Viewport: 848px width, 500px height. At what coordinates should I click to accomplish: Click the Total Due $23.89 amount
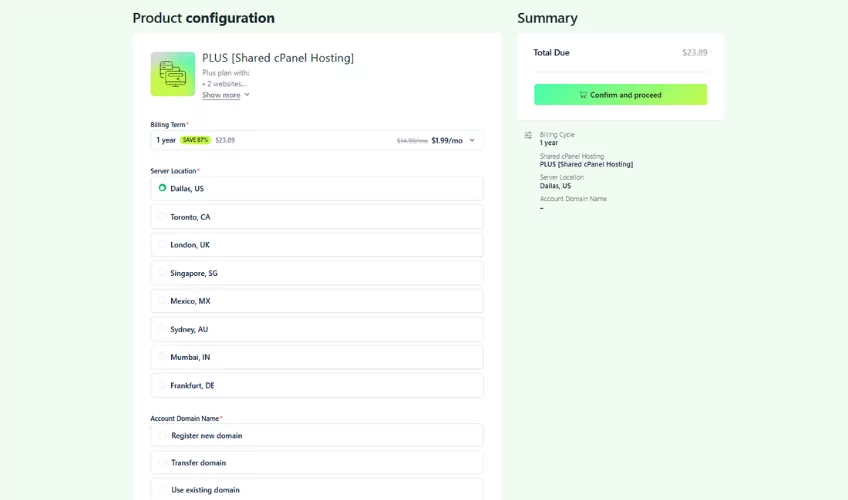click(694, 52)
